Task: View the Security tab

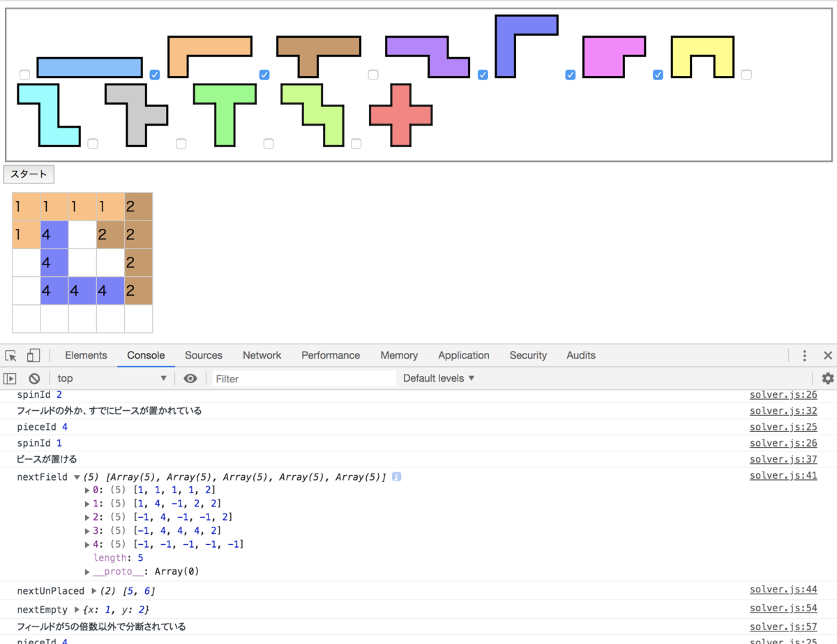Action: point(528,355)
